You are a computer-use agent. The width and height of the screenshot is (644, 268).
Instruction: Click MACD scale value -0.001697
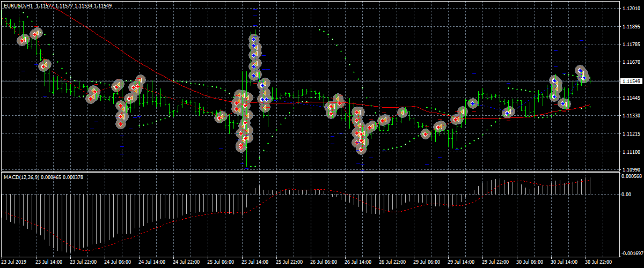[x=631, y=254]
